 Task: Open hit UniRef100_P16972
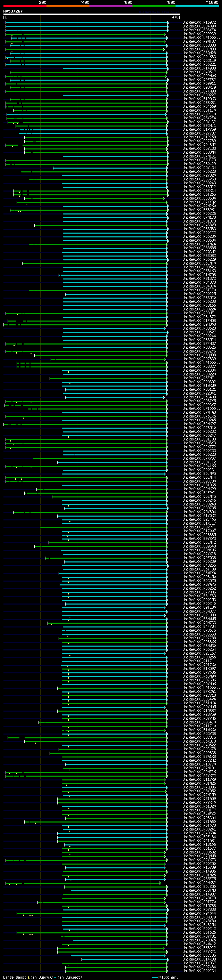199,23
